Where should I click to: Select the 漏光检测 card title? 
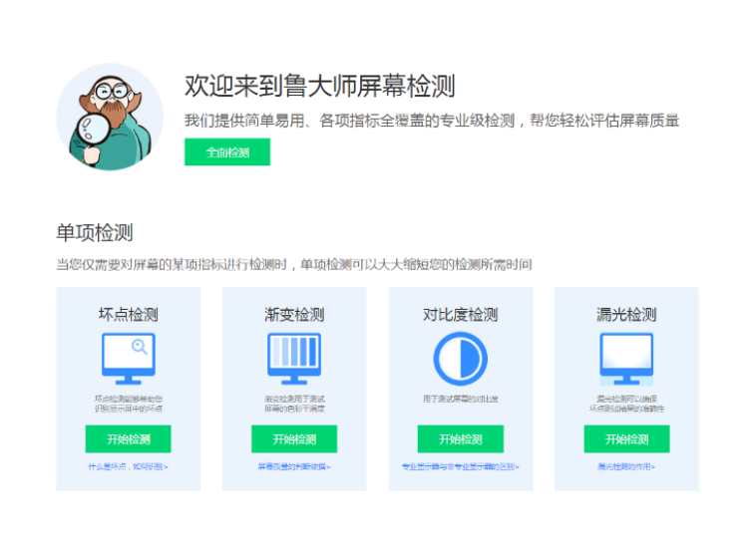coord(627,315)
